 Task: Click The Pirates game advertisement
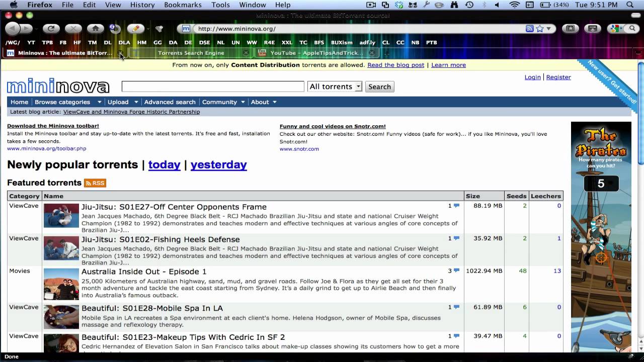(601, 237)
